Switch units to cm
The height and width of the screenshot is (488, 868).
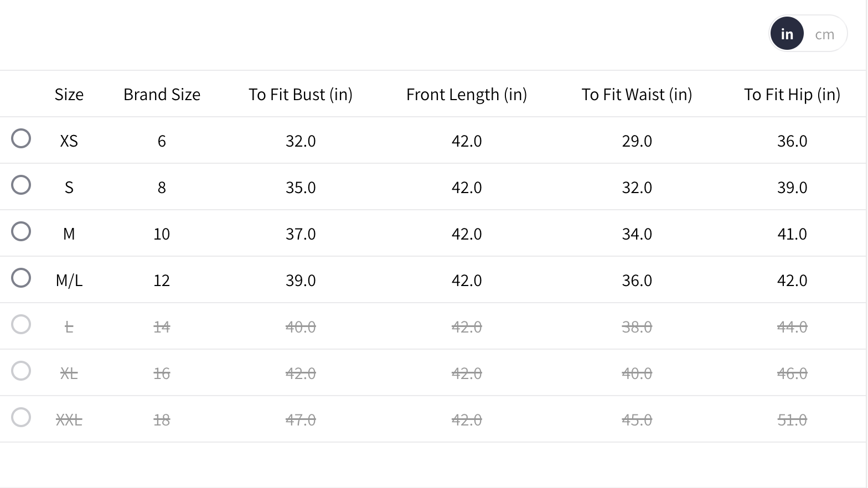click(824, 34)
